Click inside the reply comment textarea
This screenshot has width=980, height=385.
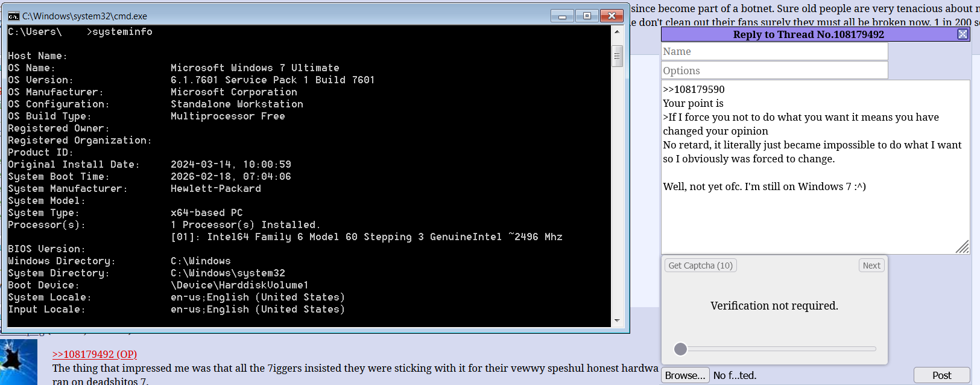[815, 167]
